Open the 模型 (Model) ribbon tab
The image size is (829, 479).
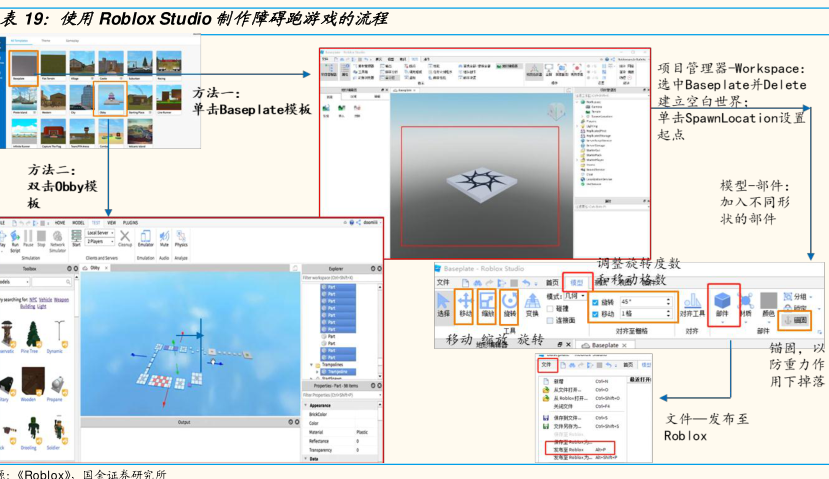coord(576,282)
